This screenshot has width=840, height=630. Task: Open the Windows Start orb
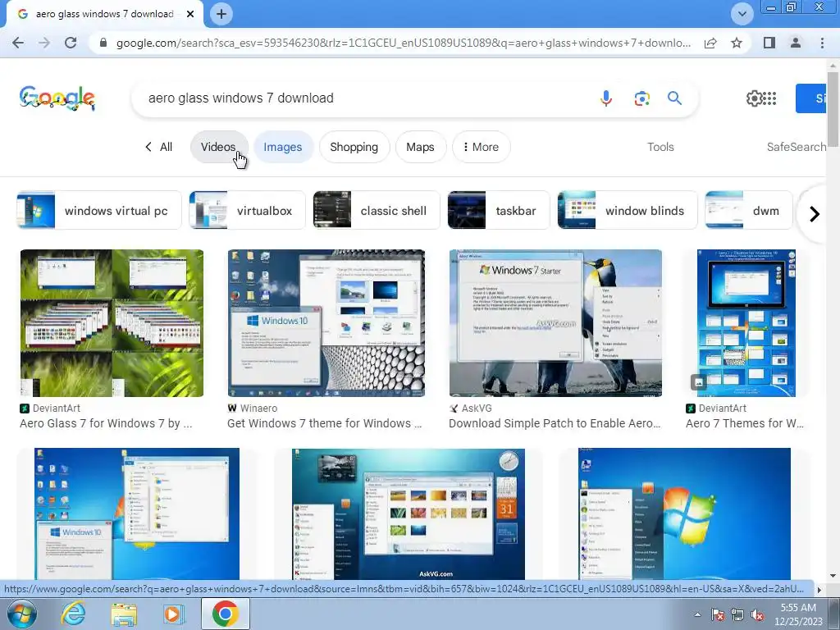point(22,614)
